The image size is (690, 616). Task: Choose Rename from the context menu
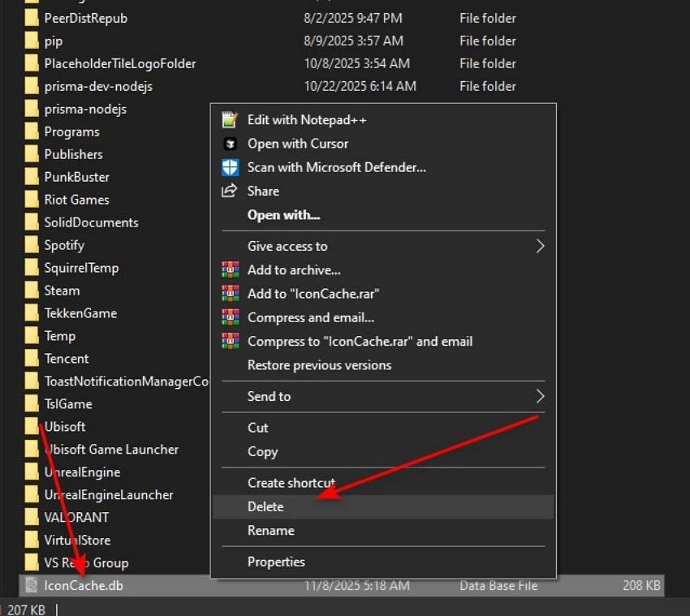(x=271, y=530)
